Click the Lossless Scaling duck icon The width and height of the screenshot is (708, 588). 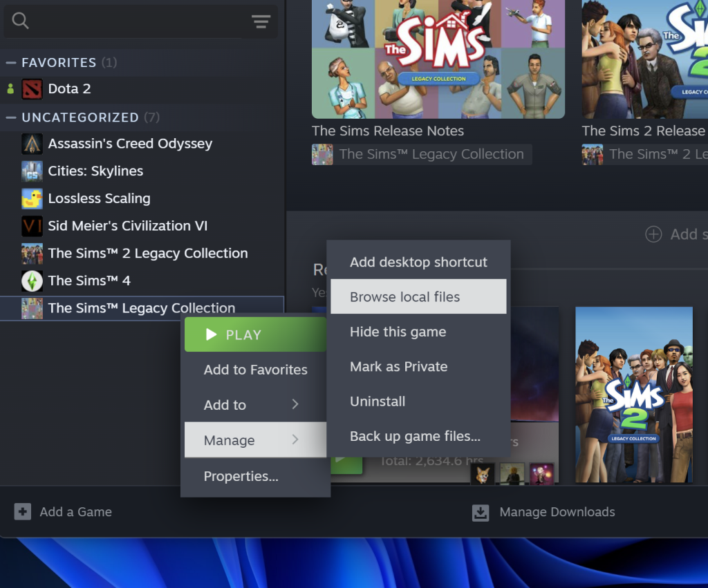point(32,198)
